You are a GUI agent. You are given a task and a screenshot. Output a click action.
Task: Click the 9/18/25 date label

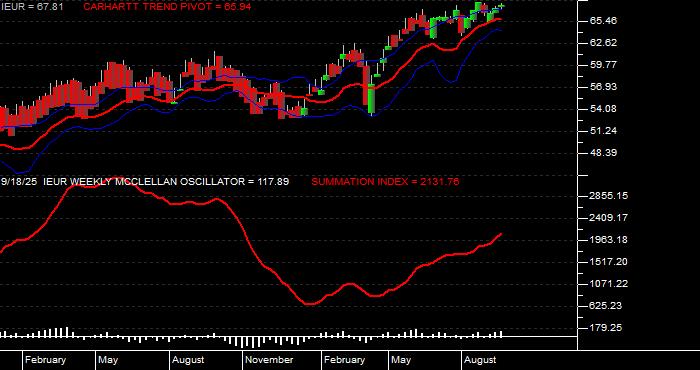pyautogui.click(x=19, y=182)
